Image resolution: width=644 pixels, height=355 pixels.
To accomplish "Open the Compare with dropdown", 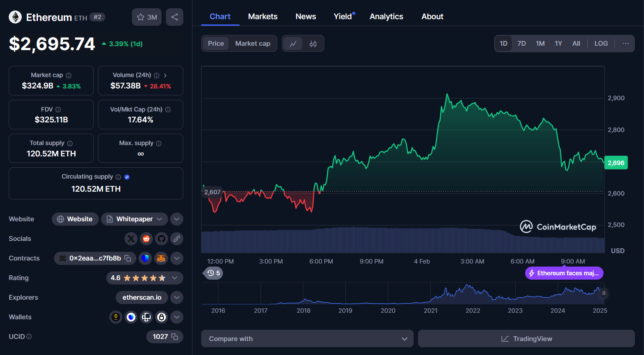I will 307,338.
